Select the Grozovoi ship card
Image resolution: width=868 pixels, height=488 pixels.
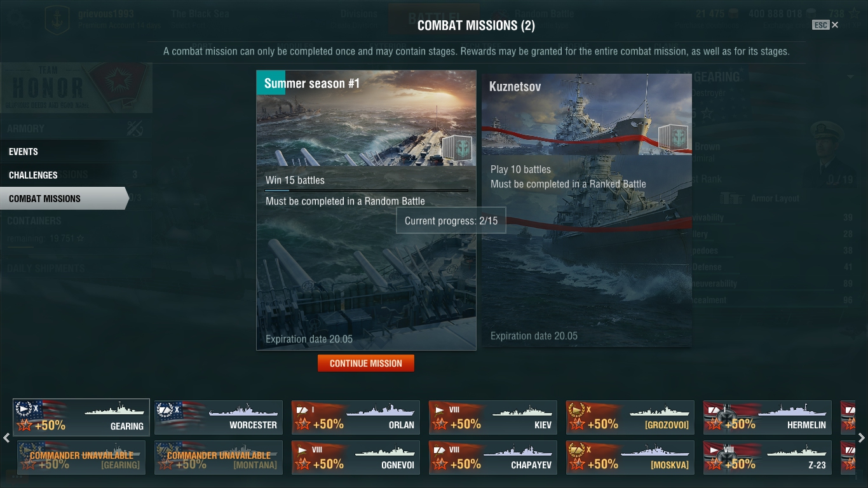pyautogui.click(x=630, y=417)
